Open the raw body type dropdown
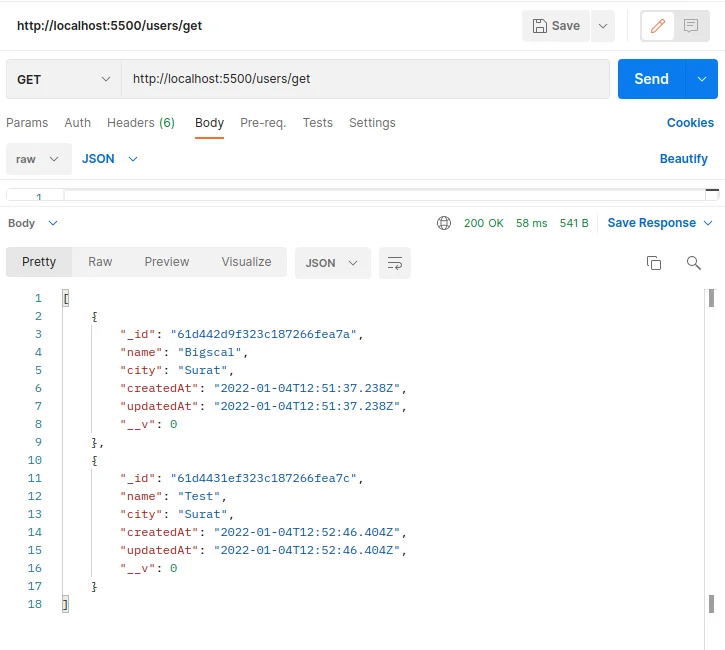The height and width of the screenshot is (650, 725). [38, 159]
